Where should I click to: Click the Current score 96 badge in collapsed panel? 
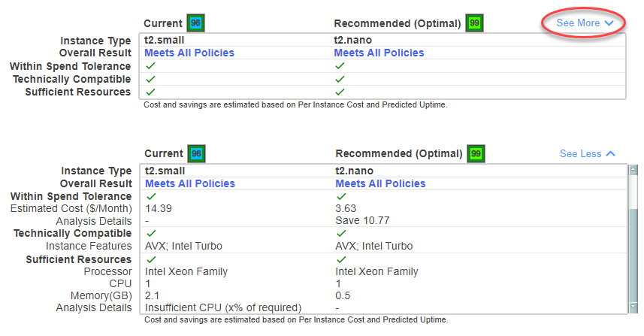[x=196, y=23]
